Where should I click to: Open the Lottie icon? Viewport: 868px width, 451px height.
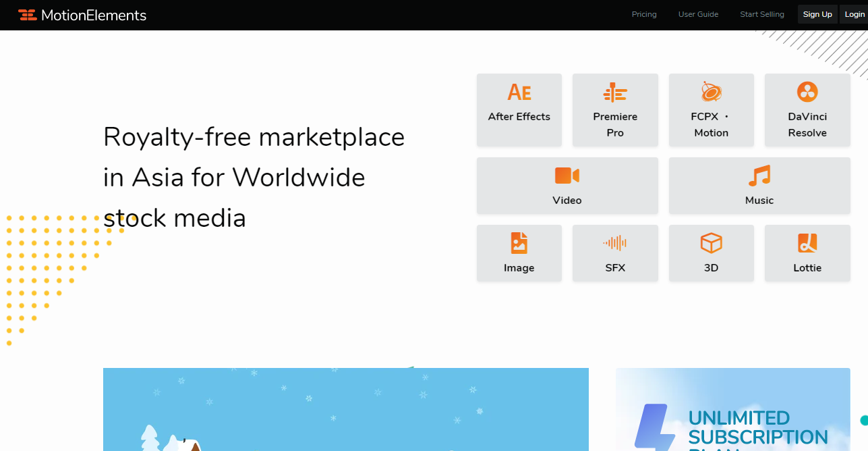(807, 243)
